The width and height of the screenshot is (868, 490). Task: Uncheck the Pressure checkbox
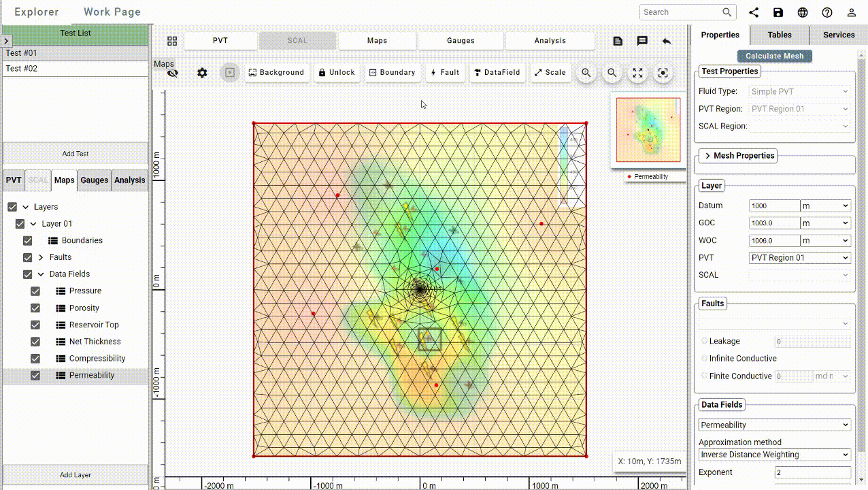point(35,291)
